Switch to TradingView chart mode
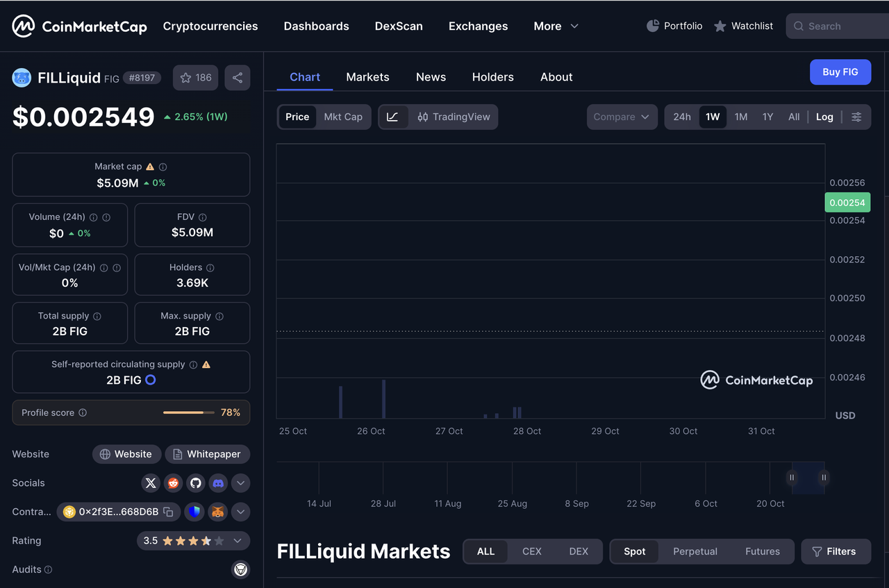 pyautogui.click(x=454, y=117)
